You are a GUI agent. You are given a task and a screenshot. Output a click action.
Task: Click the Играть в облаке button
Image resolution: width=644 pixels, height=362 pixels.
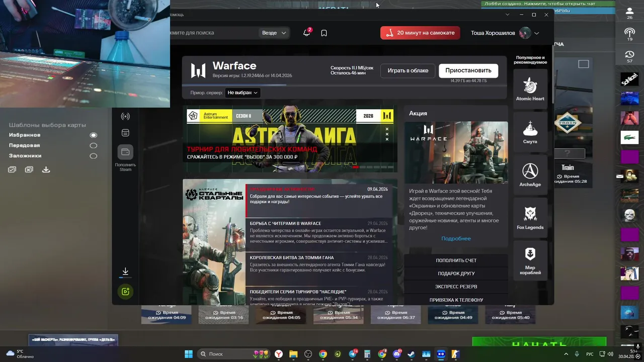click(x=408, y=70)
